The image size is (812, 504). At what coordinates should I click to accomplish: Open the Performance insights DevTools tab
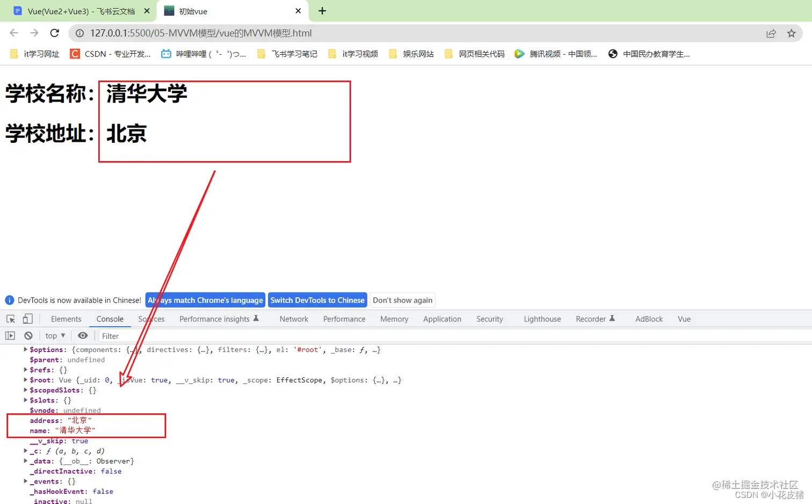219,319
